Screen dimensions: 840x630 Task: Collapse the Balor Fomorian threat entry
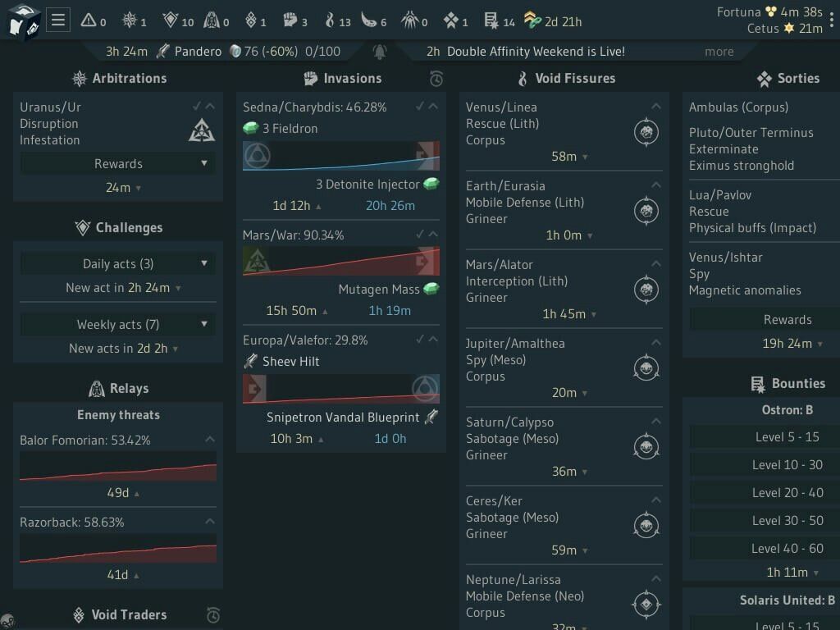click(210, 440)
